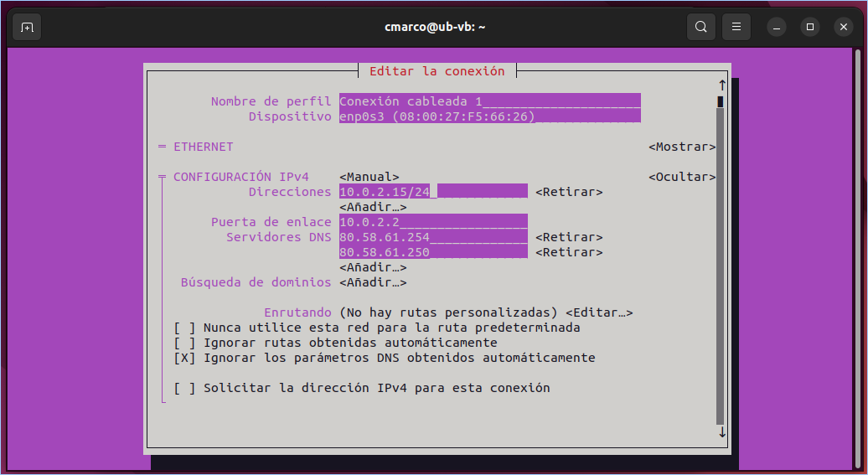Viewport: 868px width, 475px height.
Task: Toggle 'Nunca utilice esta red' checkbox
Action: click(184, 328)
